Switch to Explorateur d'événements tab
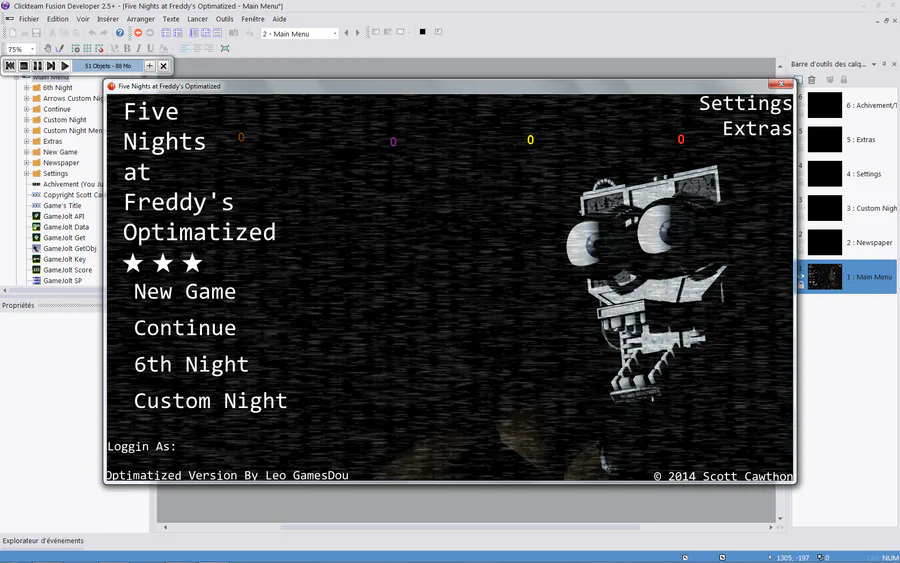Viewport: 900px width, 563px height. (x=43, y=541)
